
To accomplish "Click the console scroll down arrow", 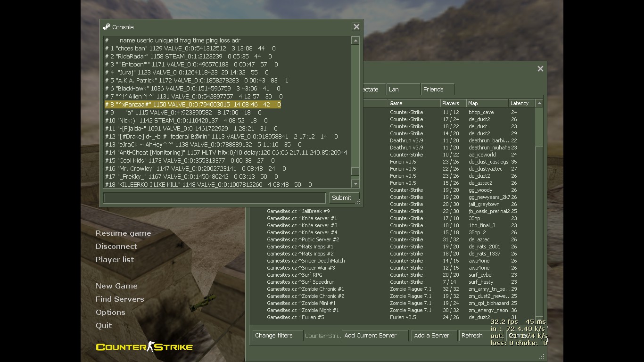I will (x=355, y=184).
